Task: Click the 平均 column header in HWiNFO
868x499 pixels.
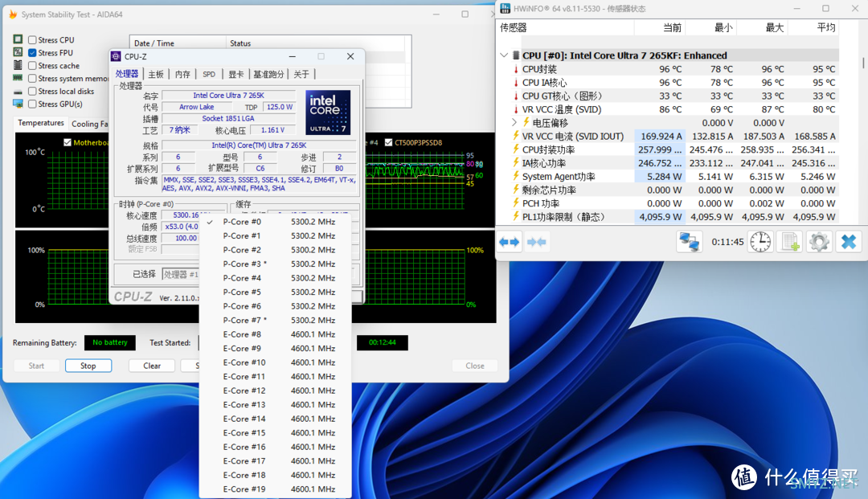Action: (813, 27)
